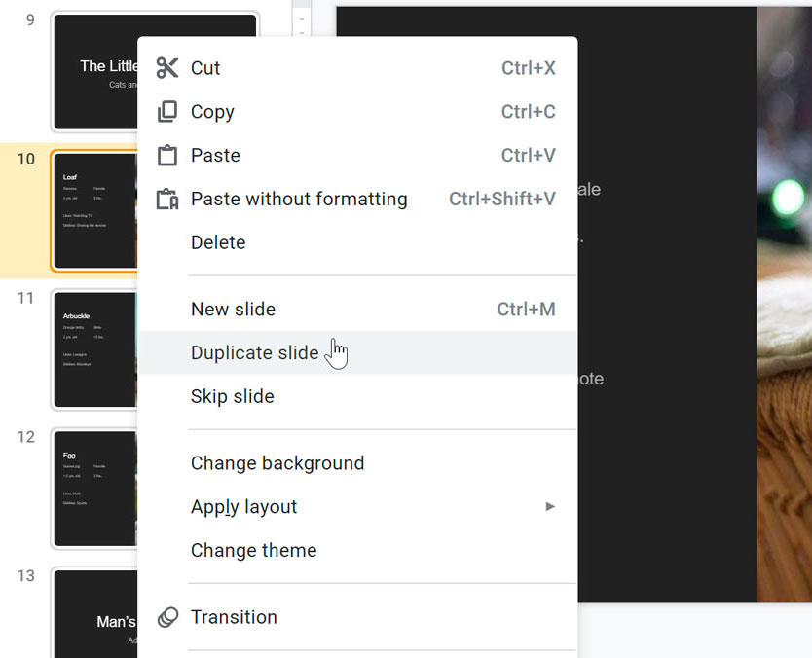Click the Transition icon beside its label
Image resolution: width=812 pixels, height=658 pixels.
[x=167, y=616]
